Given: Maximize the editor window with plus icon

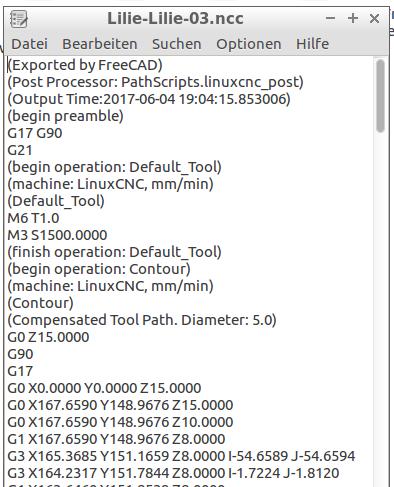Looking at the screenshot, I should pos(353,18).
